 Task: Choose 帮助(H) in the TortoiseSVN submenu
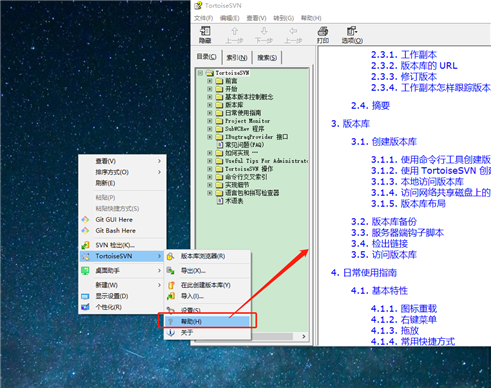click(207, 321)
